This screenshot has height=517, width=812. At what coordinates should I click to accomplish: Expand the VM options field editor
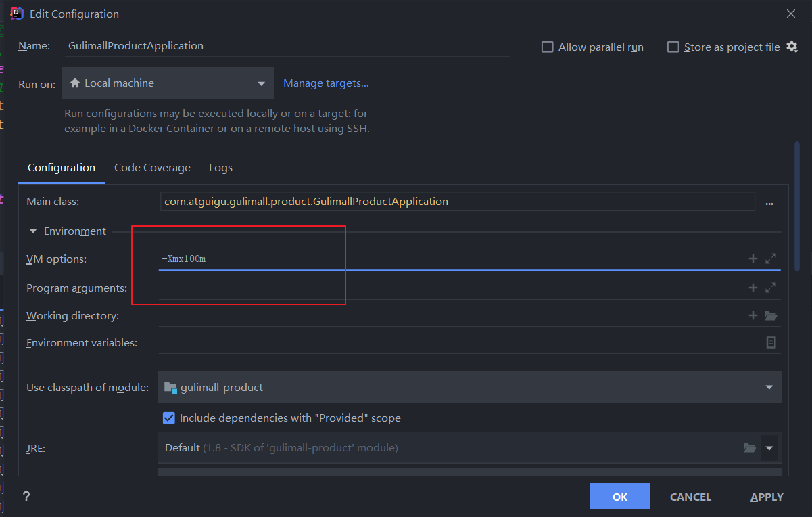771,258
